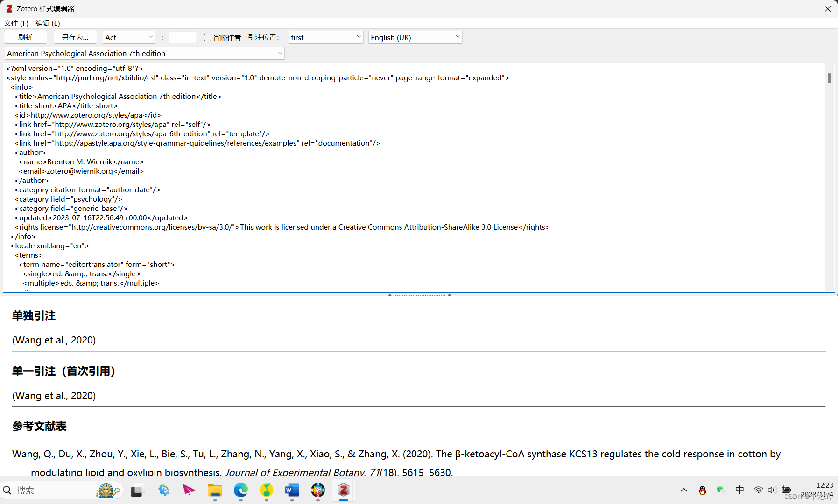The width and height of the screenshot is (838, 504).
Task: Open Task View from the taskbar
Action: (137, 490)
